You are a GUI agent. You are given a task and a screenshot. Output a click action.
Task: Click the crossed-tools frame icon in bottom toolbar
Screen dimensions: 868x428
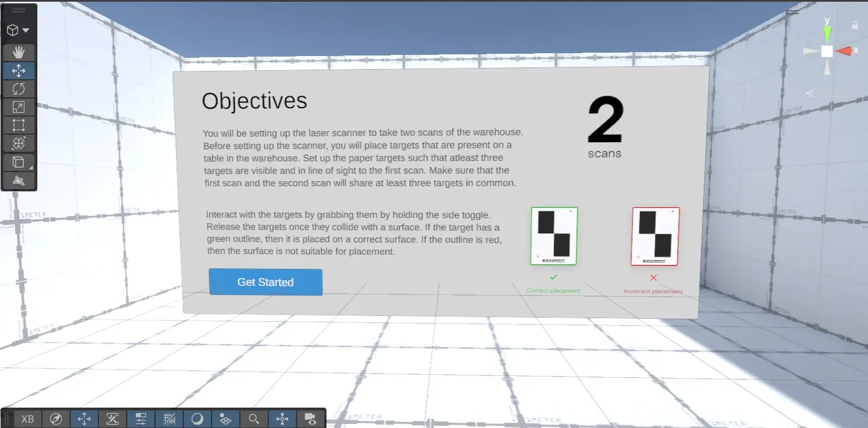click(x=113, y=419)
